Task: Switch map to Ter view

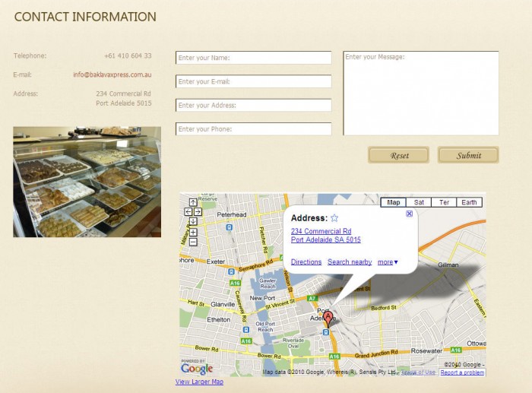Action: pyautogui.click(x=444, y=202)
